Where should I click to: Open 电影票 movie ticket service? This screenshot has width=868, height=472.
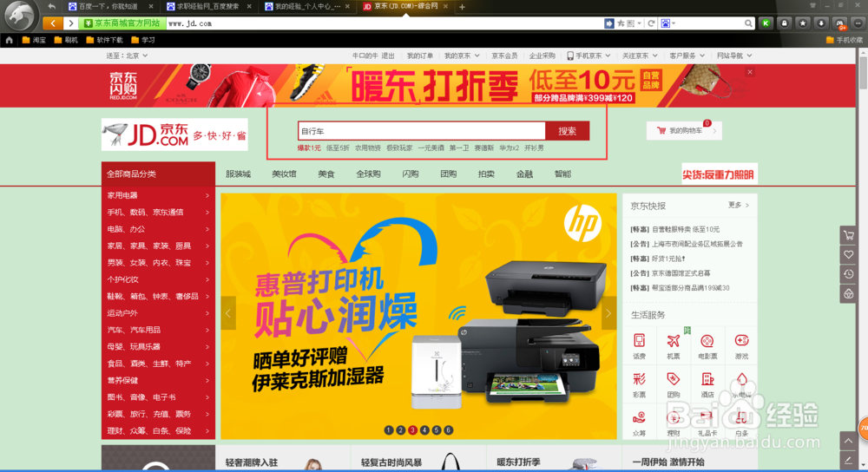point(707,346)
